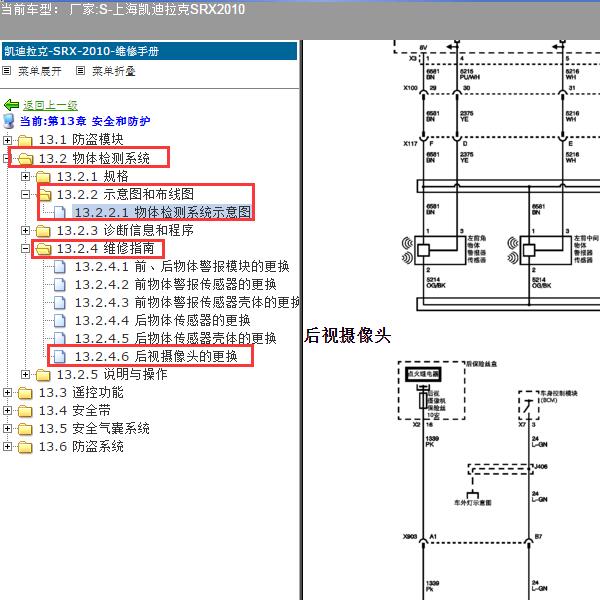The image size is (600, 600).
Task: Open 13.2.2.1 物体检测系统示意图 page
Action: [162, 212]
